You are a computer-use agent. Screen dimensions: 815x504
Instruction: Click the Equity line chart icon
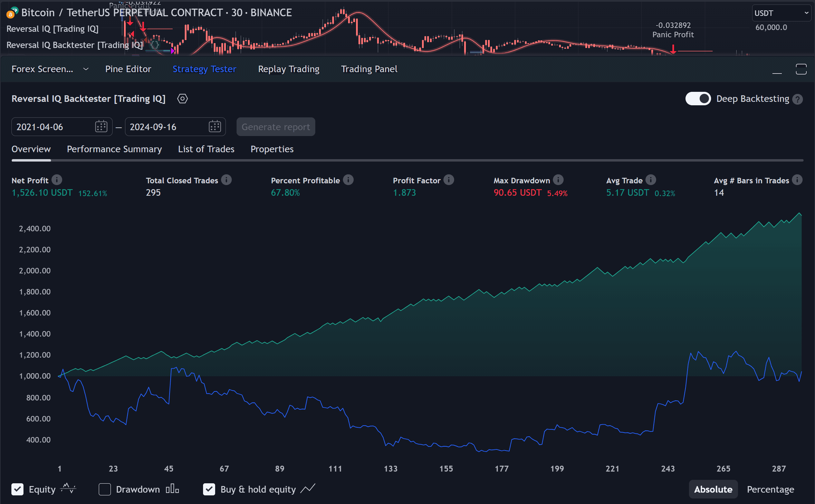[68, 488]
